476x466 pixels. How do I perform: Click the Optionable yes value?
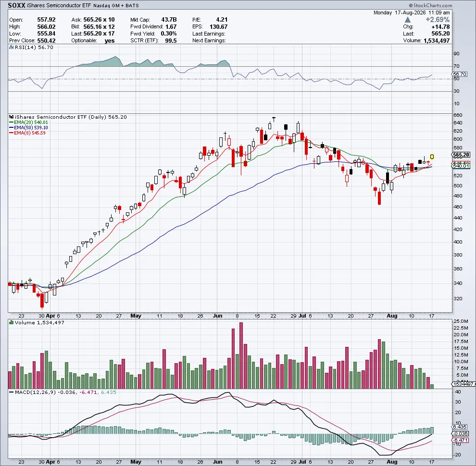tap(110, 41)
